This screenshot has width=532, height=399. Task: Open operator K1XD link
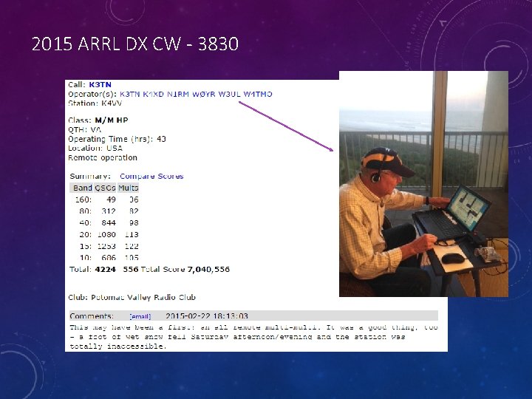[153, 94]
